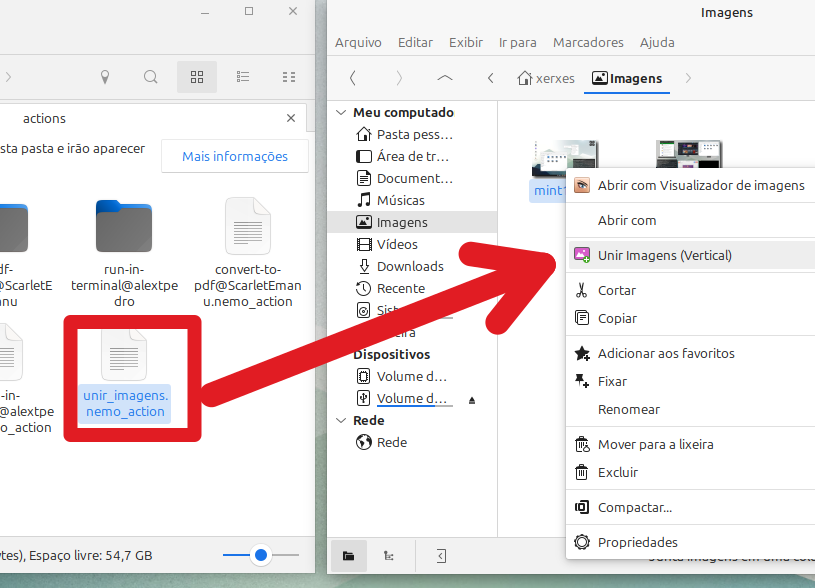This screenshot has height=588, width=815.
Task: Switch to list view mode
Action: tap(243, 77)
